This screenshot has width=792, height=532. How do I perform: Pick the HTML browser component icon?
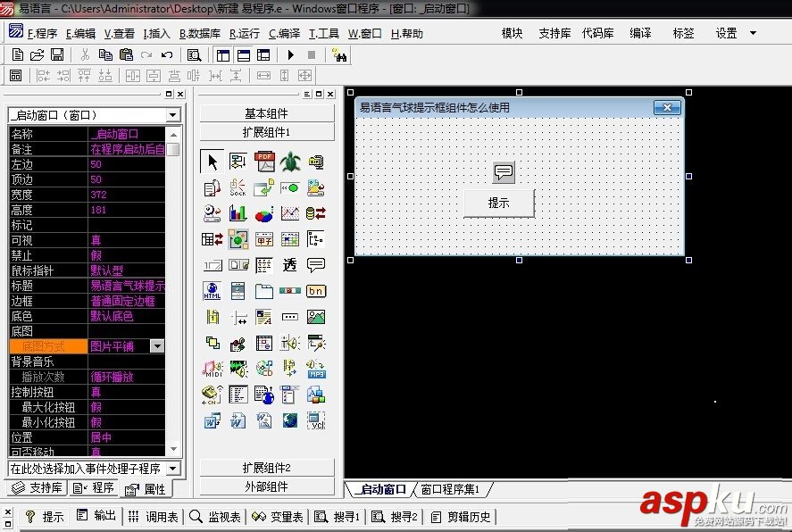click(213, 291)
